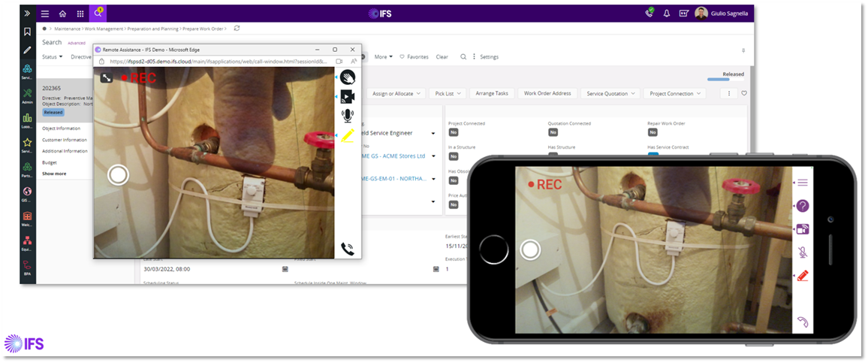The height and width of the screenshot is (363, 868).
Task: Click the Work Order Address button
Action: pyautogui.click(x=547, y=93)
